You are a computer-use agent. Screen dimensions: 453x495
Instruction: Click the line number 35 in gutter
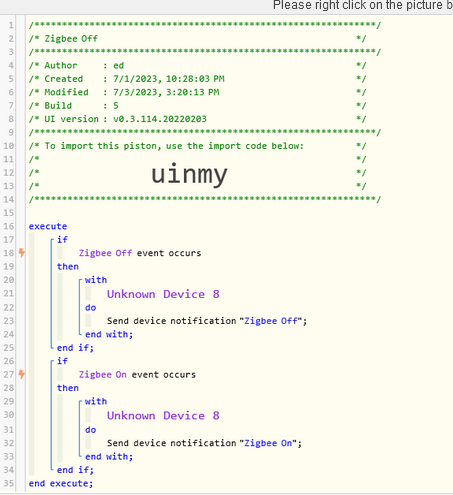tap(9, 483)
